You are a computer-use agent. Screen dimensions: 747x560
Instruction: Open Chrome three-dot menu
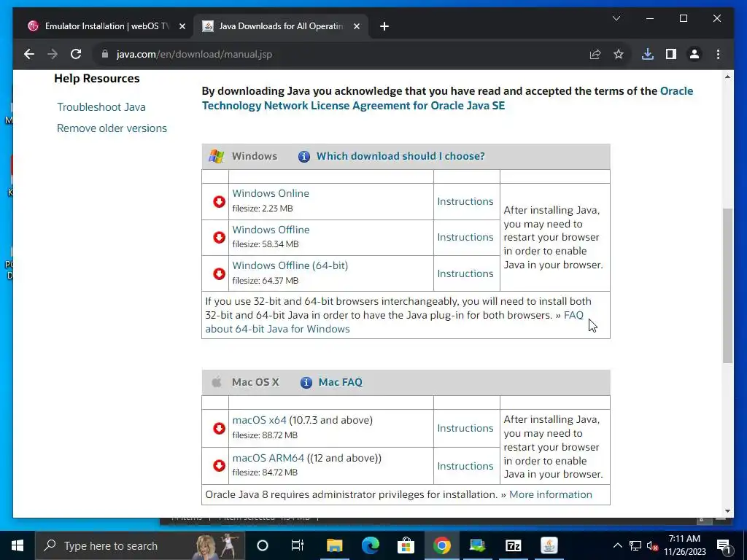(718, 54)
